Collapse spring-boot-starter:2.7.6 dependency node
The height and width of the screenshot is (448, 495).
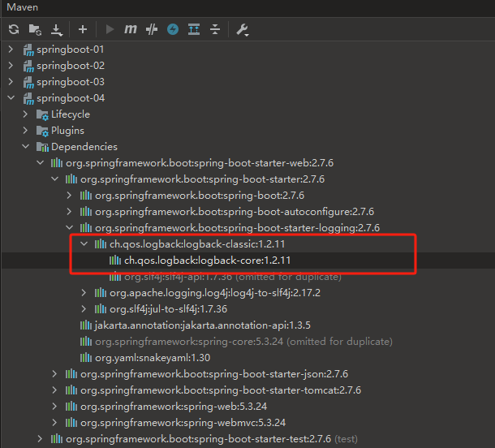coord(55,179)
